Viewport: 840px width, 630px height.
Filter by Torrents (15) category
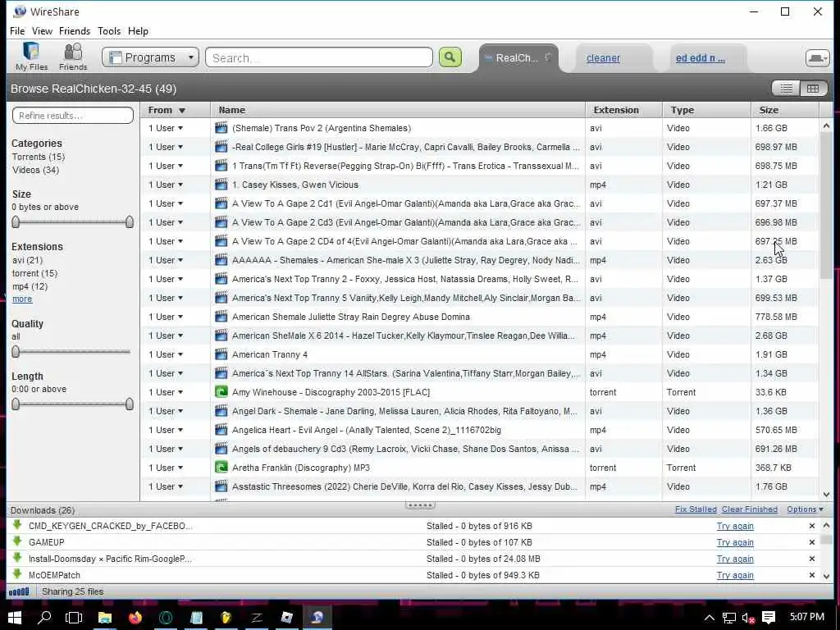point(39,157)
